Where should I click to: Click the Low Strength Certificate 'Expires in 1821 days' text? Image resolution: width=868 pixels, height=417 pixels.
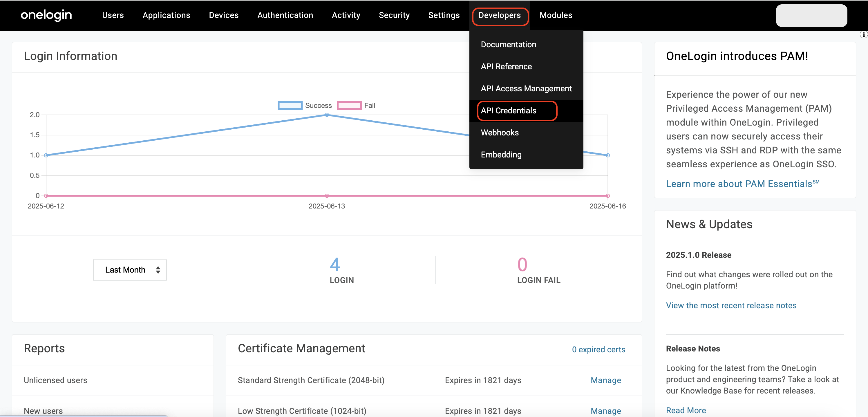pos(483,411)
